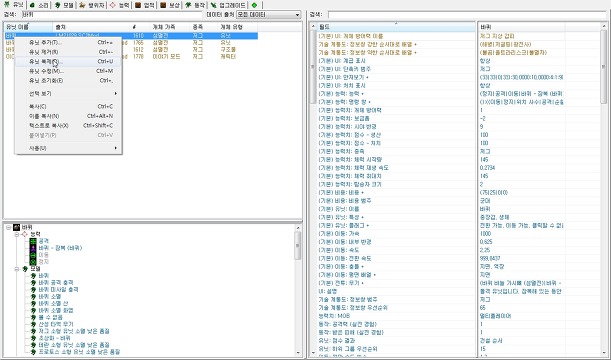Select the 이야기 모드 row numbered 1776
The height and width of the screenshot is (360, 611).
coord(131,56)
